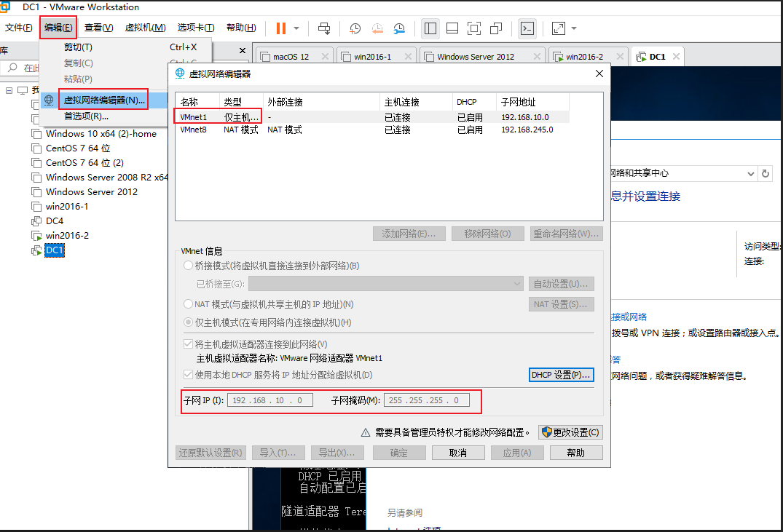Toggle the thumbnail bar view icon
The height and width of the screenshot is (532, 783).
click(452, 28)
